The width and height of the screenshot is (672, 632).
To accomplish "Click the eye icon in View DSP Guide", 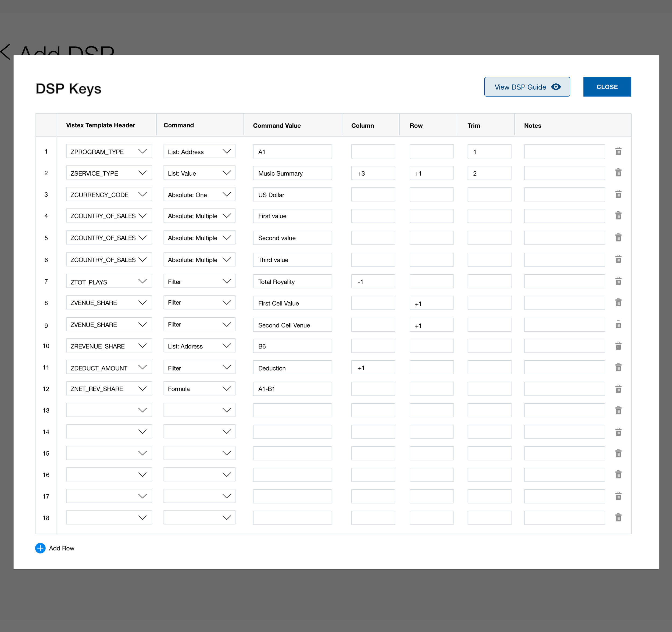I will coord(556,87).
